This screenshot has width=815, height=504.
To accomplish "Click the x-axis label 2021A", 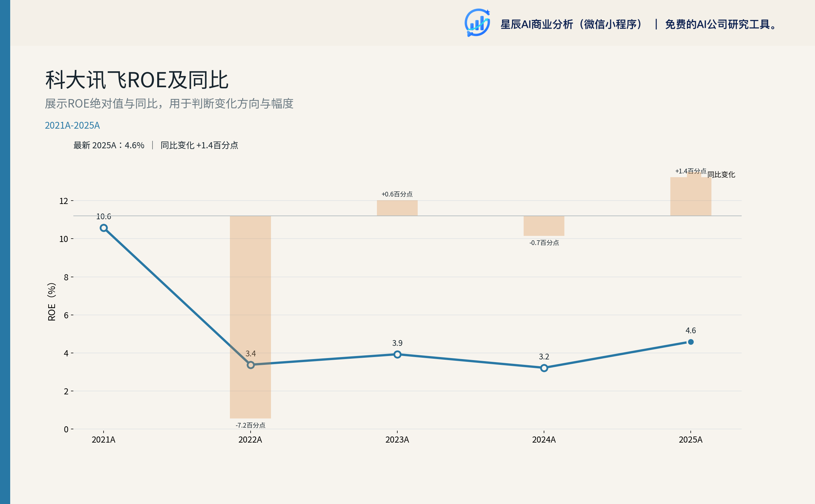I will pyautogui.click(x=104, y=440).
